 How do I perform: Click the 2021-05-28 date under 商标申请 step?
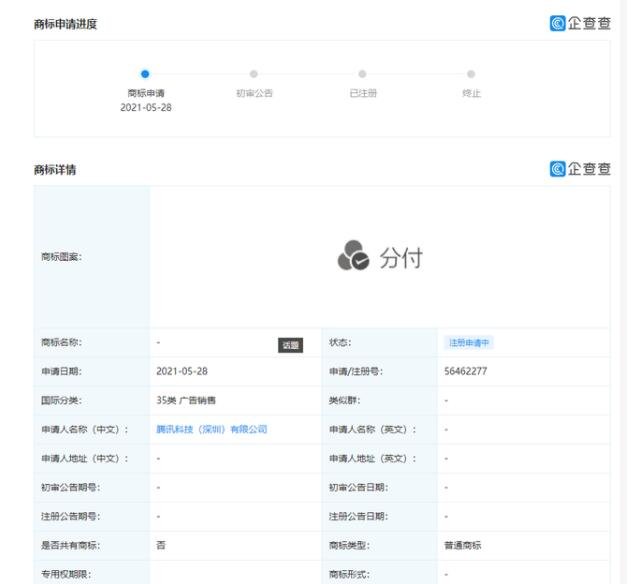[146, 108]
